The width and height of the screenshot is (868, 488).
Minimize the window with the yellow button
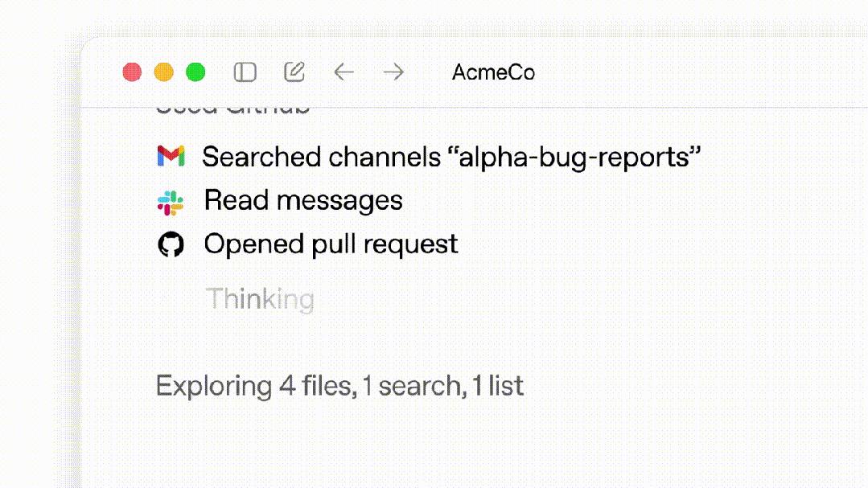coord(164,72)
